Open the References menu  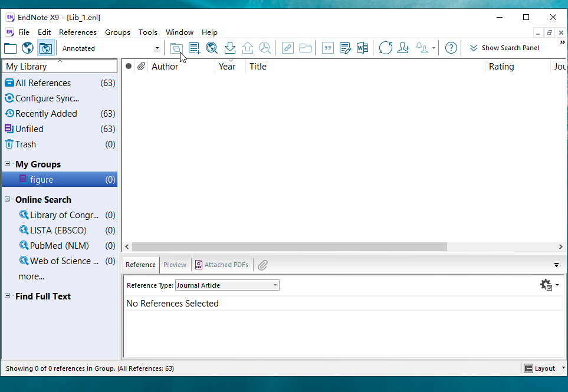point(78,32)
